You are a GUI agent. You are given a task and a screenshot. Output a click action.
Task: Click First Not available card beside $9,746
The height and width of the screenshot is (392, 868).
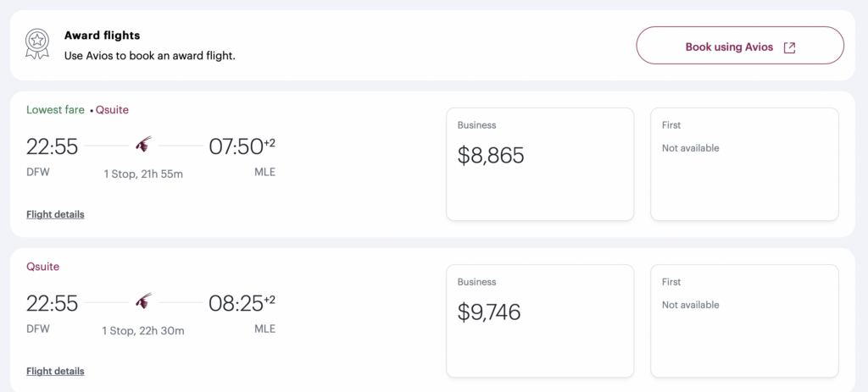(x=743, y=321)
